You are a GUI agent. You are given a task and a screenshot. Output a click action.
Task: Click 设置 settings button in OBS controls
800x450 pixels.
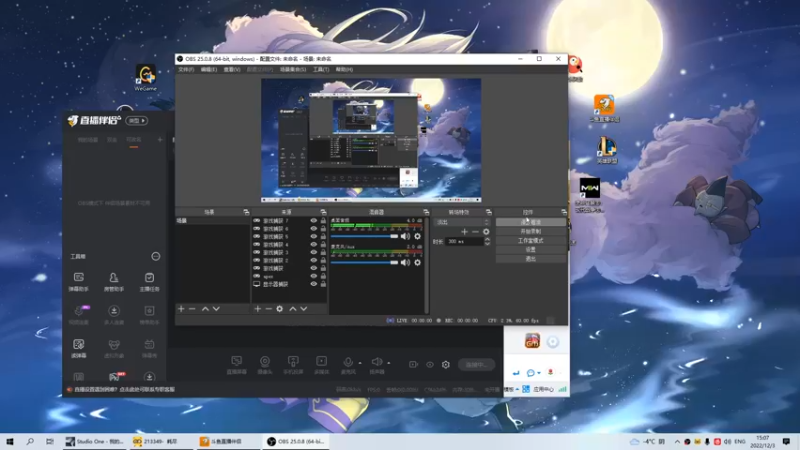point(531,250)
